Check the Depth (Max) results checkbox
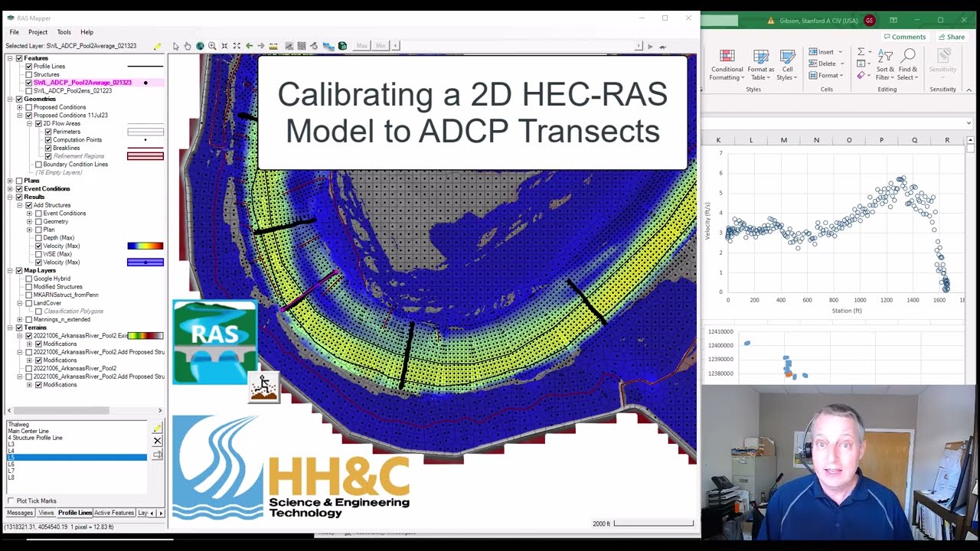Screen dimensions: 980x551 (x=39, y=238)
